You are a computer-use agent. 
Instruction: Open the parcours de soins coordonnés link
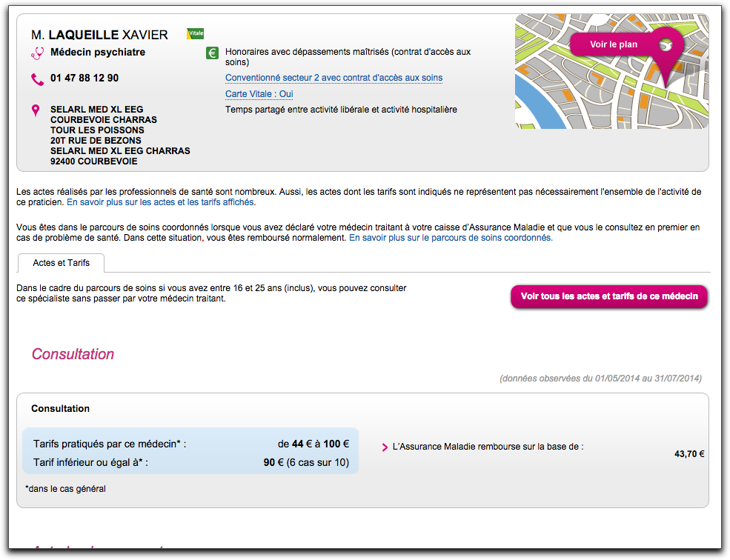pos(451,239)
